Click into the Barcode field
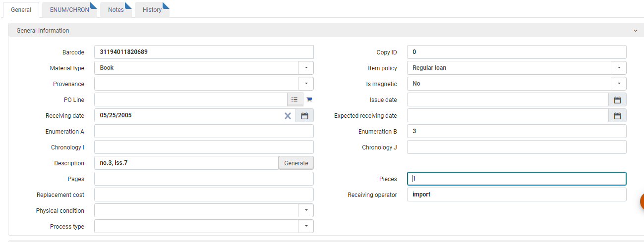 pos(204,52)
